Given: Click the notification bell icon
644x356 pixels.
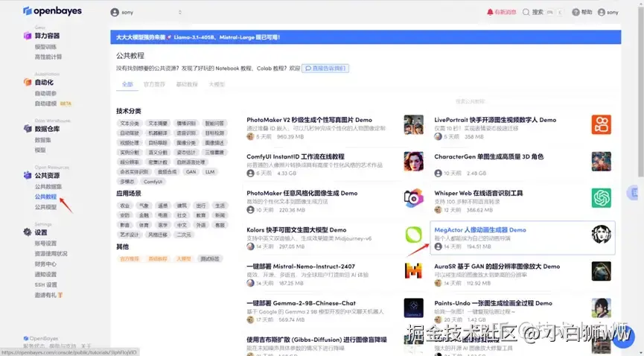Looking at the screenshot, I should pyautogui.click(x=490, y=13).
